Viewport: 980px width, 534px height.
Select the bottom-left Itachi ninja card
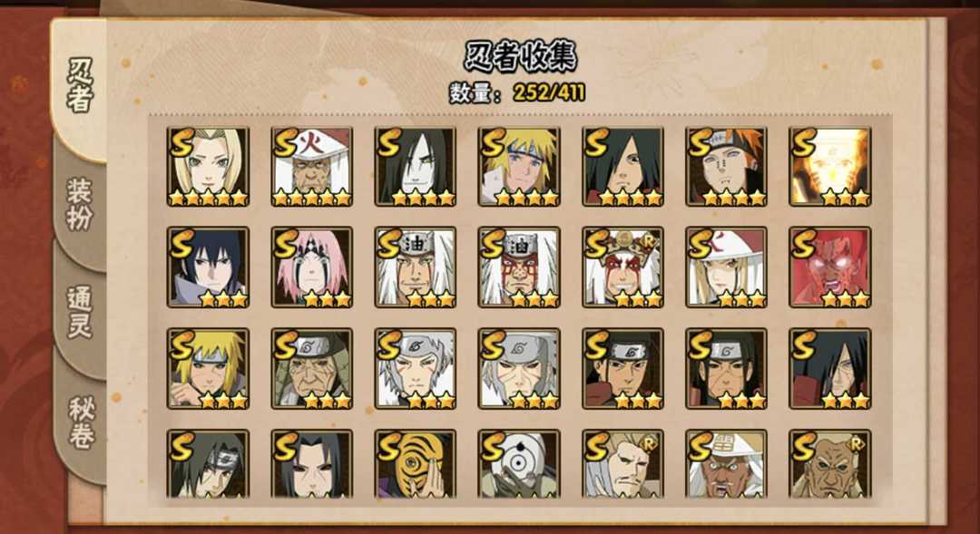click(208, 464)
